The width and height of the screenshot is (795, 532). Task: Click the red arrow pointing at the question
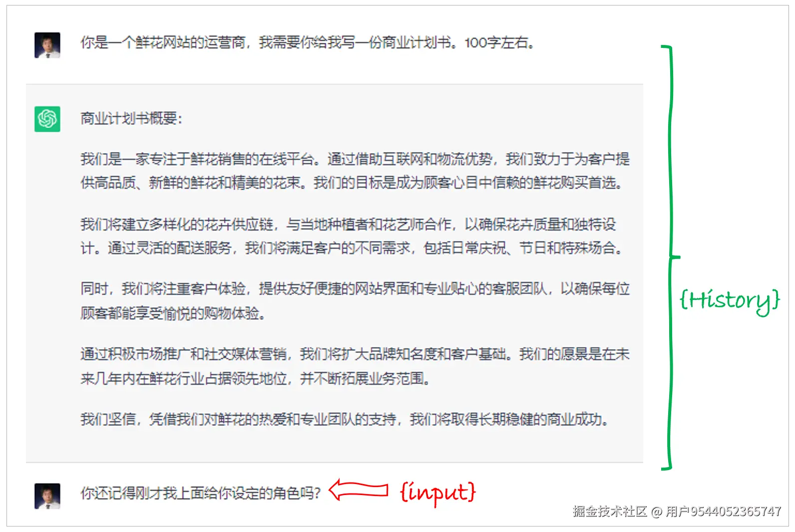click(359, 490)
